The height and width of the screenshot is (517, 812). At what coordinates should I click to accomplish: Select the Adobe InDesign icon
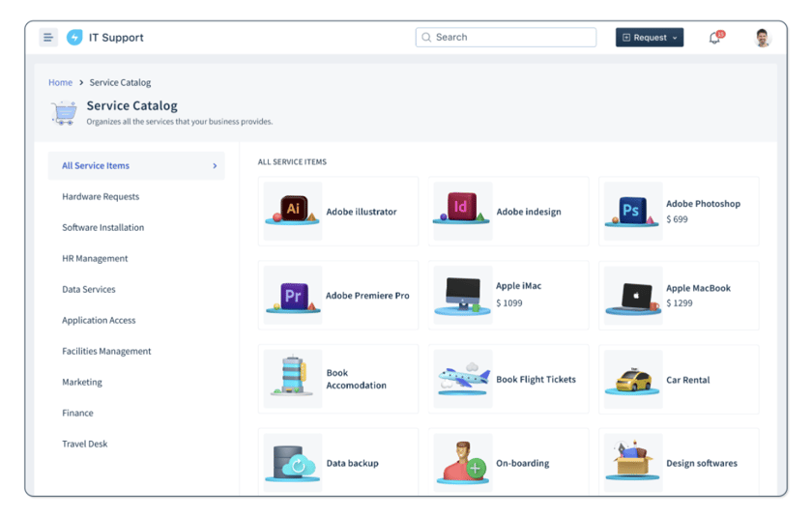click(x=462, y=210)
